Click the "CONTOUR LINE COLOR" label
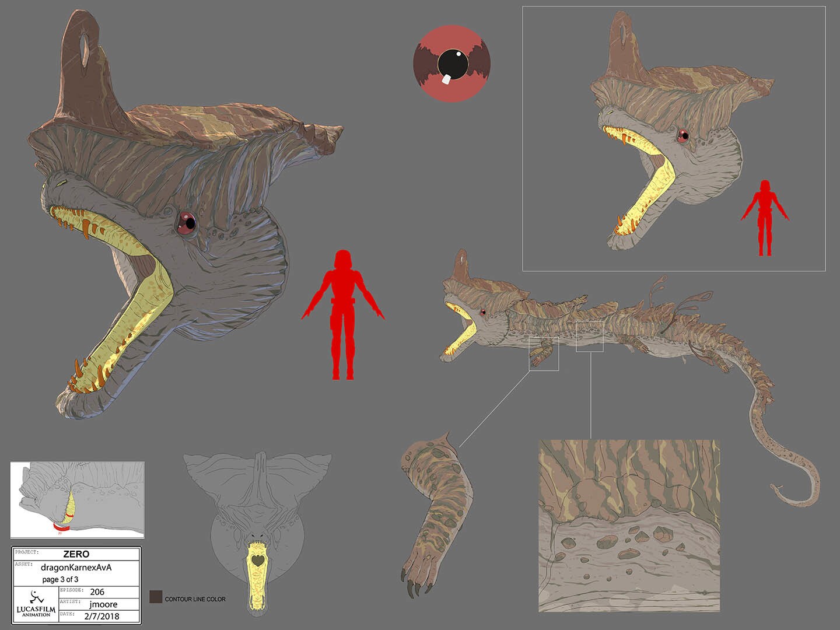The height and width of the screenshot is (630, 840). tap(195, 599)
